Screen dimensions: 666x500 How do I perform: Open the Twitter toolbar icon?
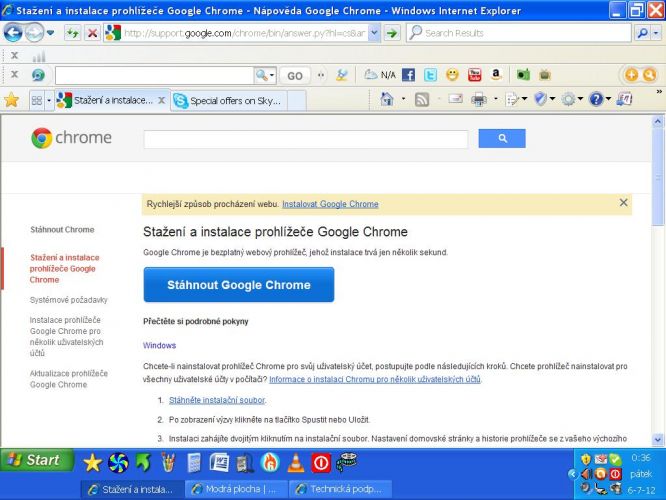[x=430, y=75]
